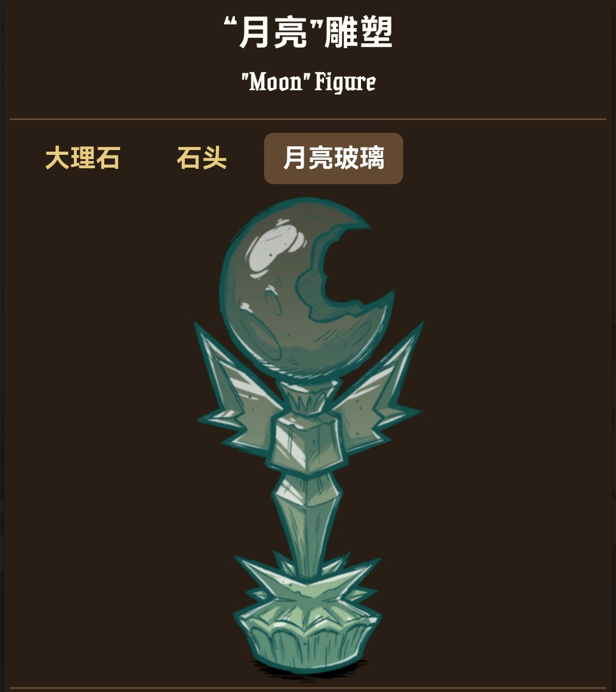This screenshot has height=692, width=616.
Task: Select the 月亮玻璃 tab
Action: (334, 159)
